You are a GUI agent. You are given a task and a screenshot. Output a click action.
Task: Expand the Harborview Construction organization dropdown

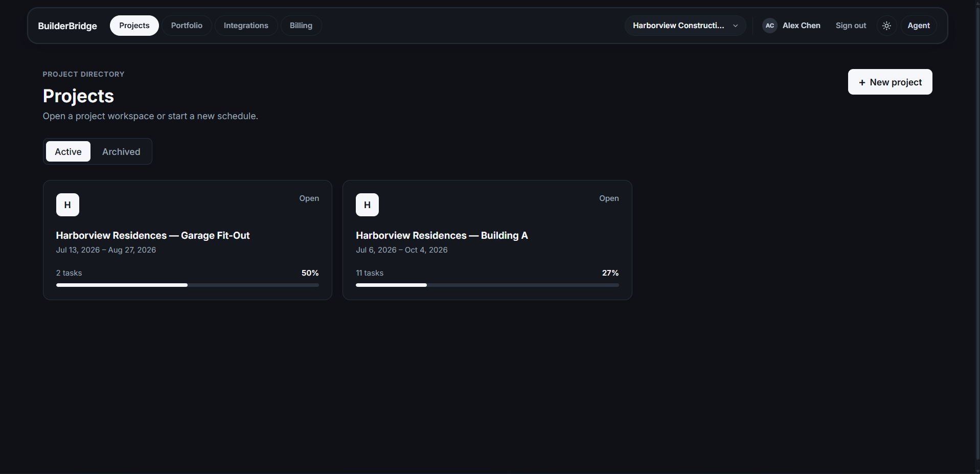pyautogui.click(x=685, y=26)
